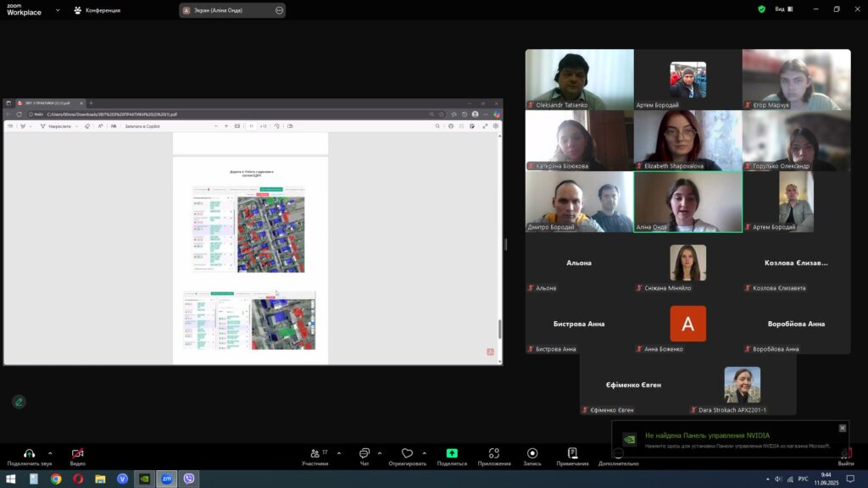Click the PDF viewer settings gear
The height and width of the screenshot is (488, 868).
pyautogui.click(x=495, y=126)
